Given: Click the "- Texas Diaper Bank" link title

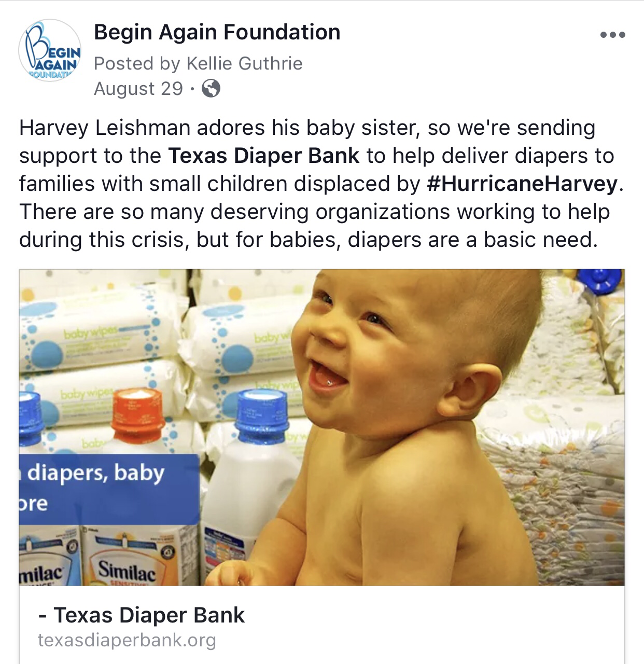Looking at the screenshot, I should tap(141, 615).
